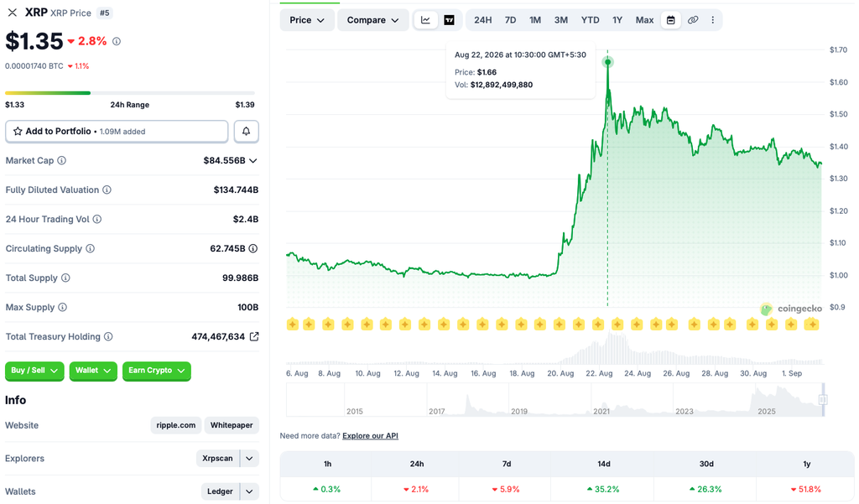
Task: Open Market Cap info tooltip icon
Action: [x=62, y=160]
